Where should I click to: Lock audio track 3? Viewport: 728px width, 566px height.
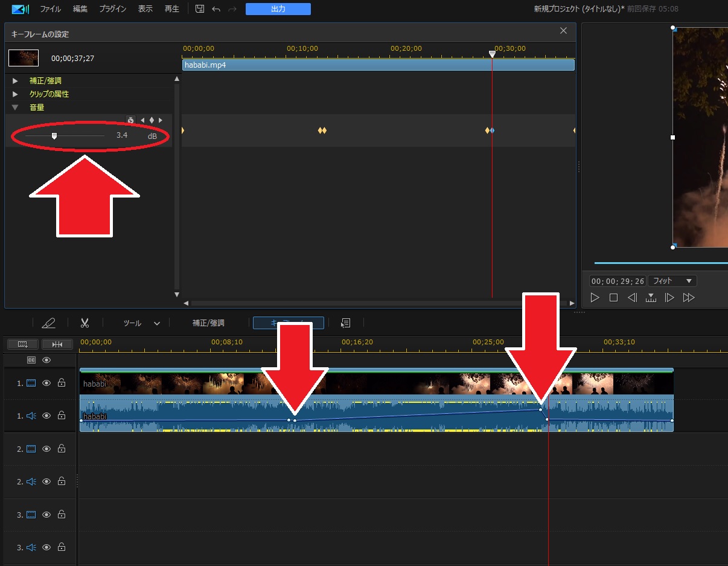[61, 547]
